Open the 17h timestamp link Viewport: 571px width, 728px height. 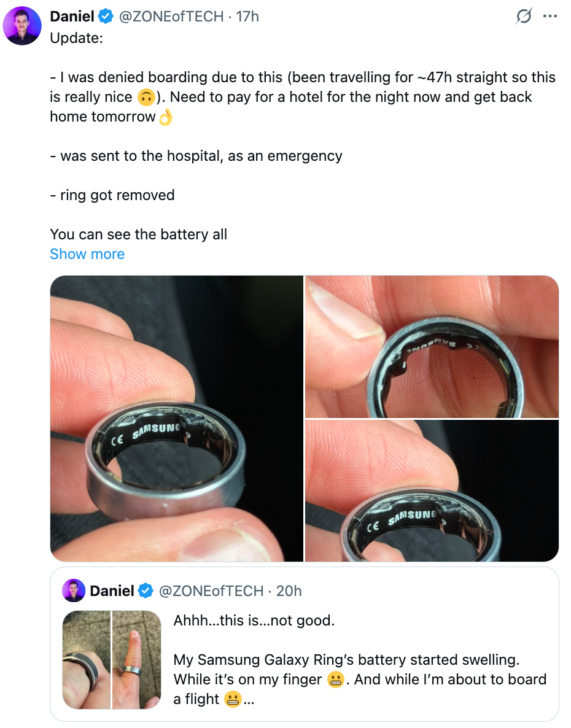click(247, 17)
